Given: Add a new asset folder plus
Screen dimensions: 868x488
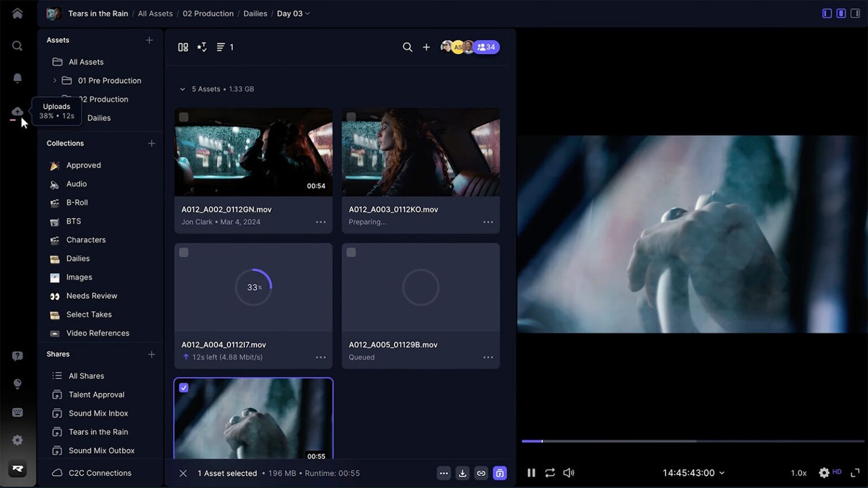Looking at the screenshot, I should click(149, 40).
